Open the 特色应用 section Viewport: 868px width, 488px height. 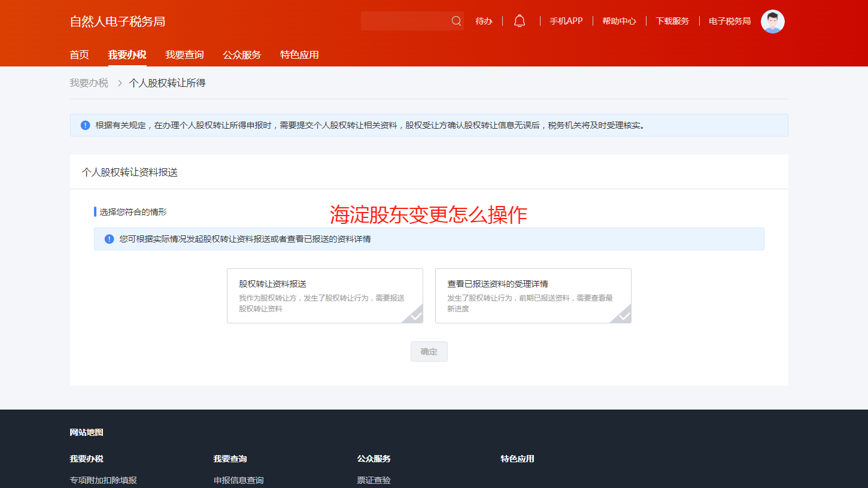tap(299, 54)
